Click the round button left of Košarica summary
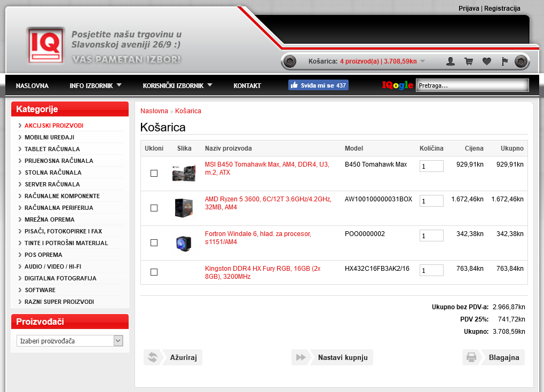The image size is (544, 392). point(290,62)
